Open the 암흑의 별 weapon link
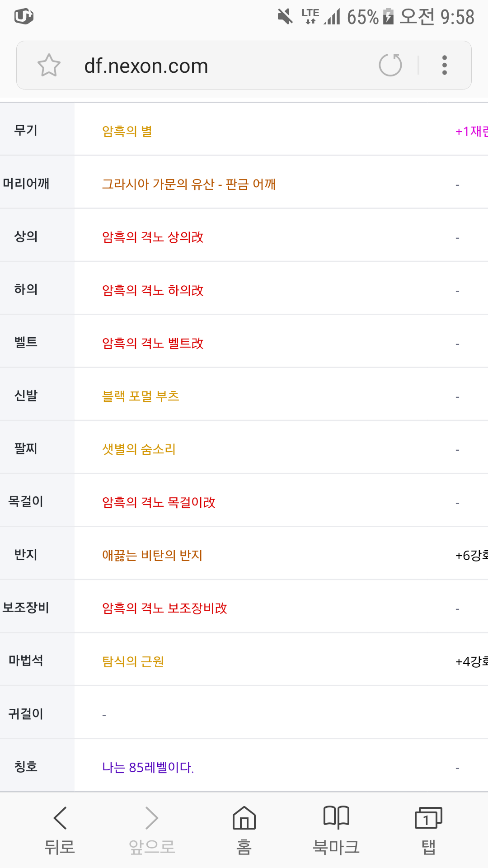This screenshot has width=488, height=868. click(127, 131)
